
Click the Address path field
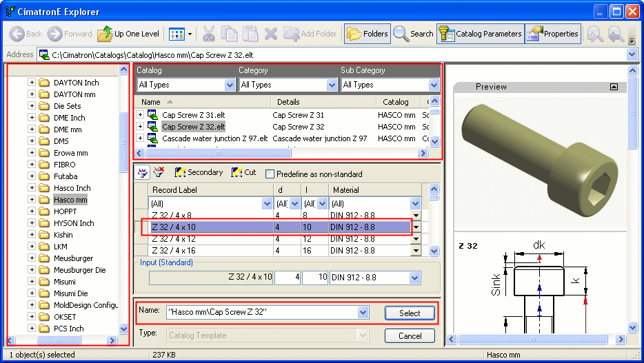[x=331, y=54]
